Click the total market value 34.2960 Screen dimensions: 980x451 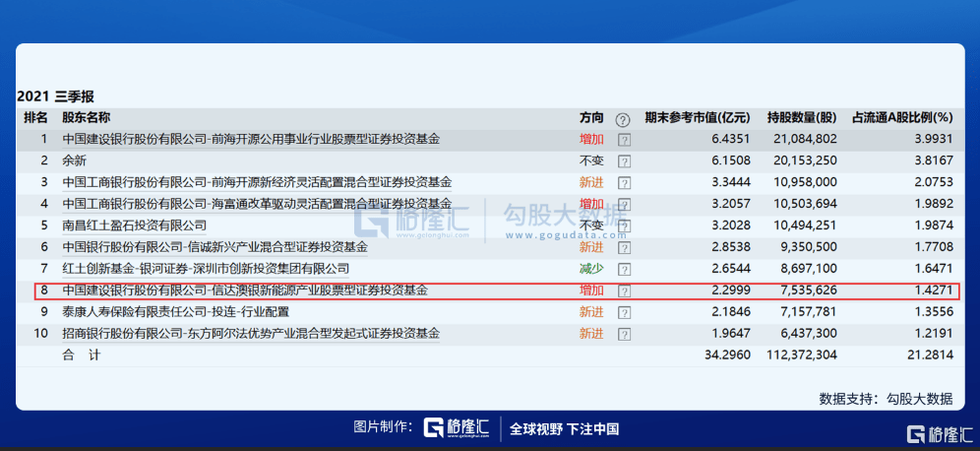pos(729,354)
